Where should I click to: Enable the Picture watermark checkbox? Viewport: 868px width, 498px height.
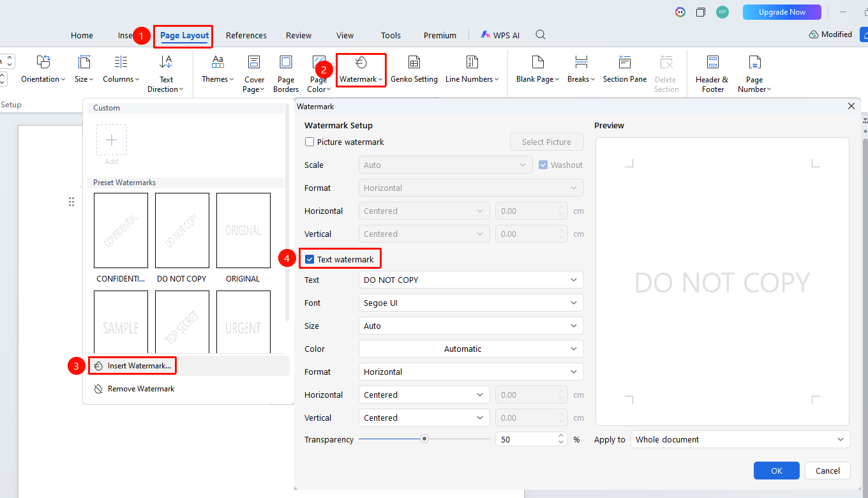coord(310,142)
